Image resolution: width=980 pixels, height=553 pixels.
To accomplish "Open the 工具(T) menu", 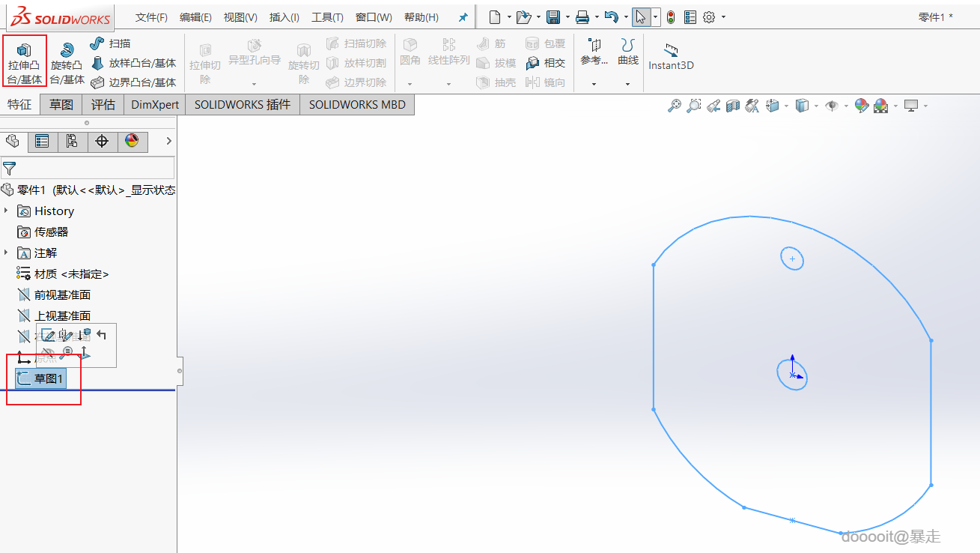I will [327, 17].
